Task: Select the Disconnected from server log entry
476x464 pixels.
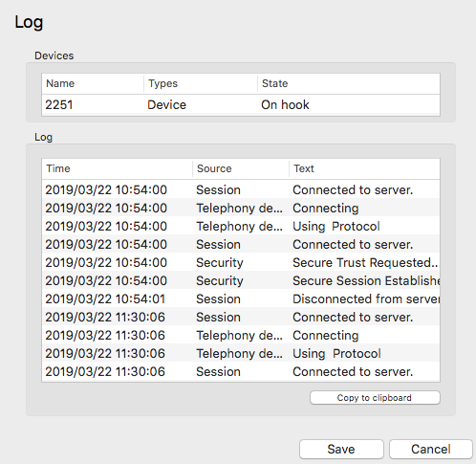Action: (x=241, y=298)
